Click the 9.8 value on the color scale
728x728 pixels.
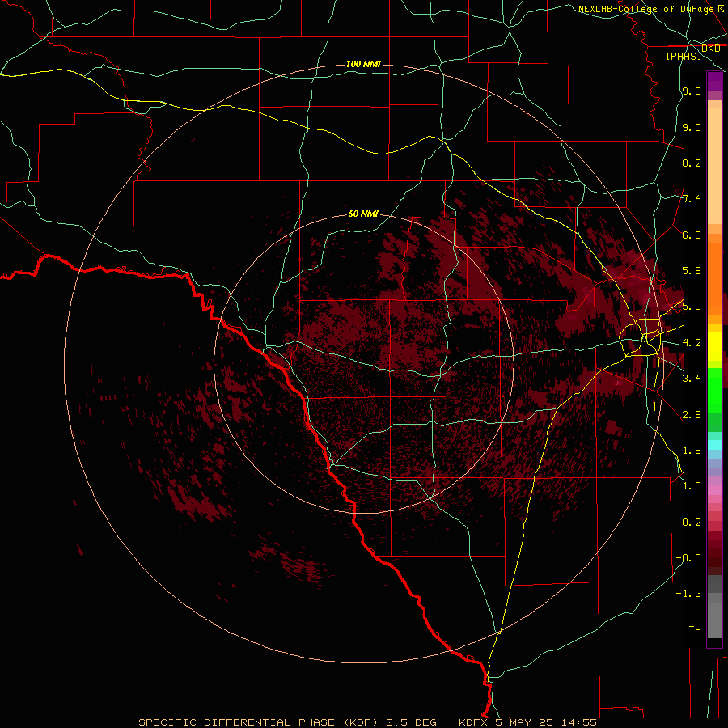(x=692, y=91)
